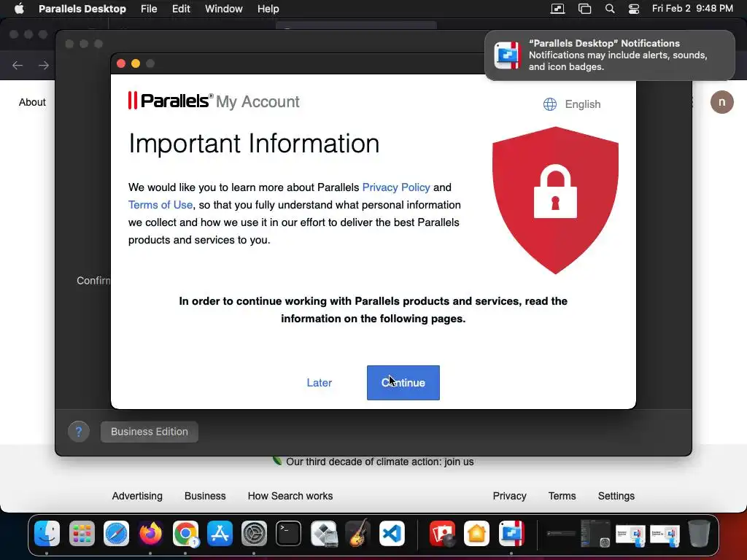Click the Business footer link
Screen dimensions: 747x560
[205, 496]
